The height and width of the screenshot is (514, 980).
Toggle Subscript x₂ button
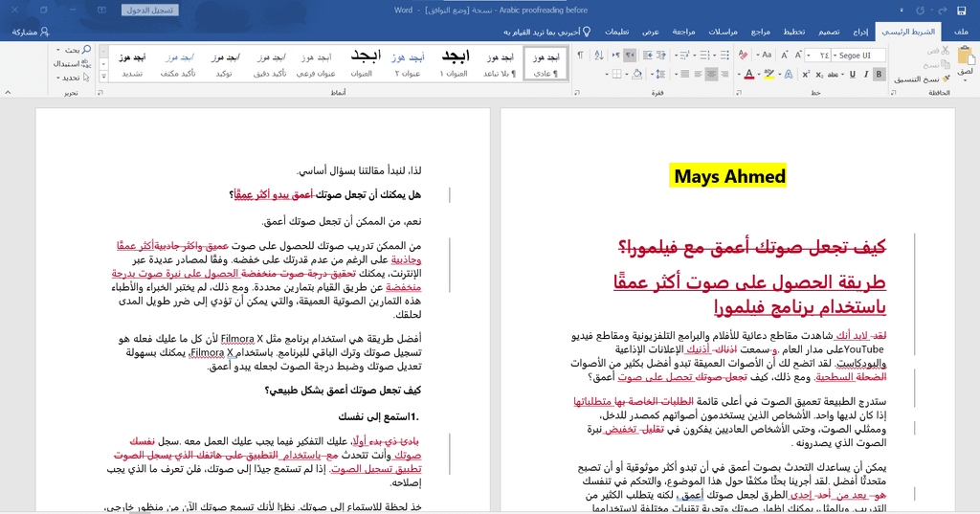click(x=819, y=75)
